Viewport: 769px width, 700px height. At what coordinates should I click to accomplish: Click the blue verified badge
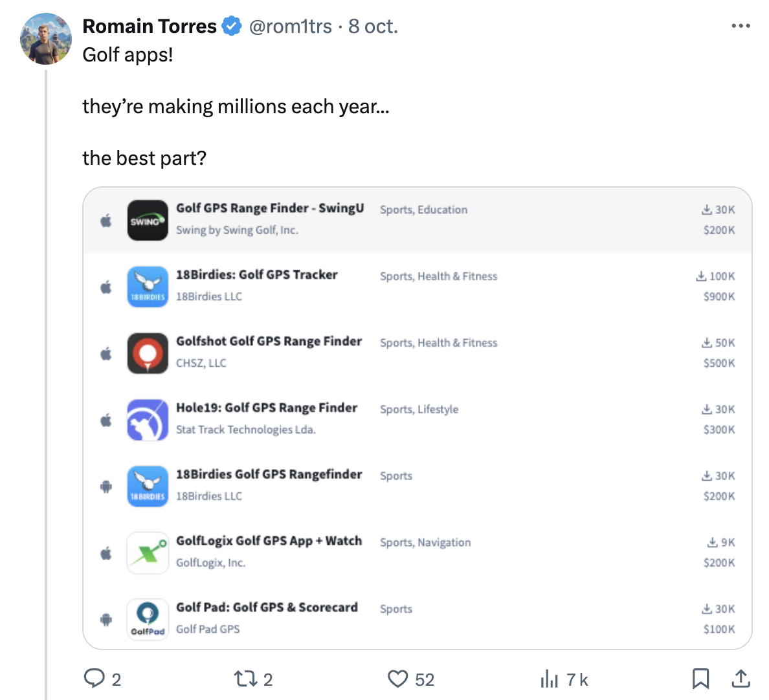(x=232, y=26)
